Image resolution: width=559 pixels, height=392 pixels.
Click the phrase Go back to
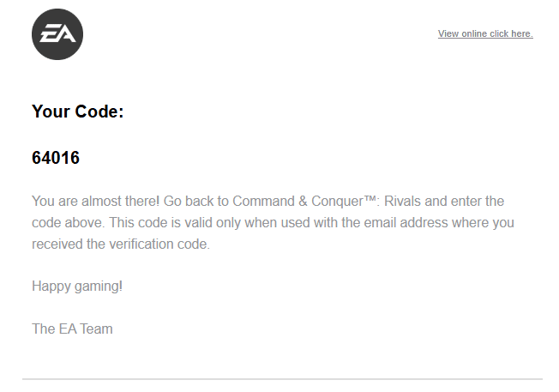[196, 202]
